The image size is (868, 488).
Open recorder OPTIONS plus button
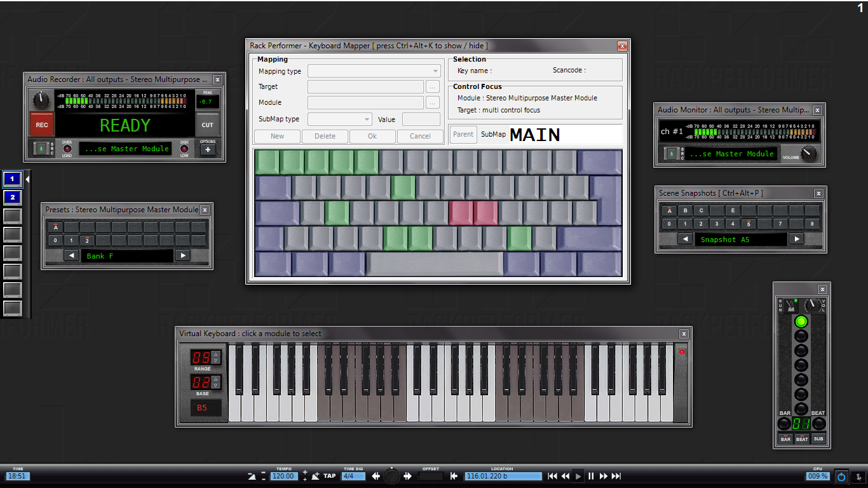pyautogui.click(x=207, y=150)
